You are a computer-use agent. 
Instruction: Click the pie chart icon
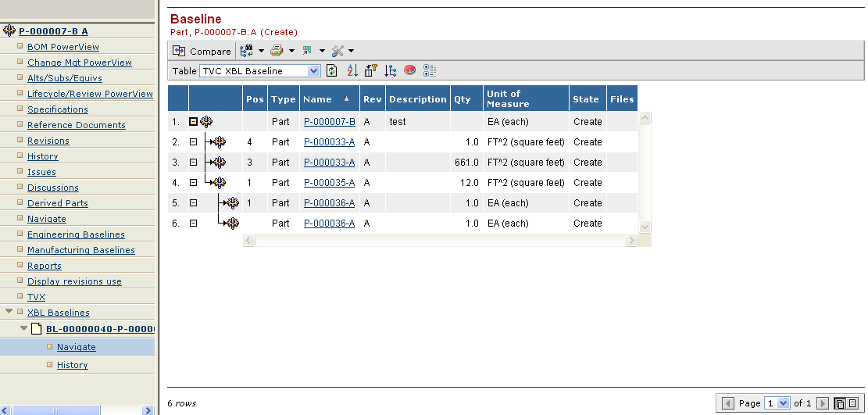pos(409,71)
